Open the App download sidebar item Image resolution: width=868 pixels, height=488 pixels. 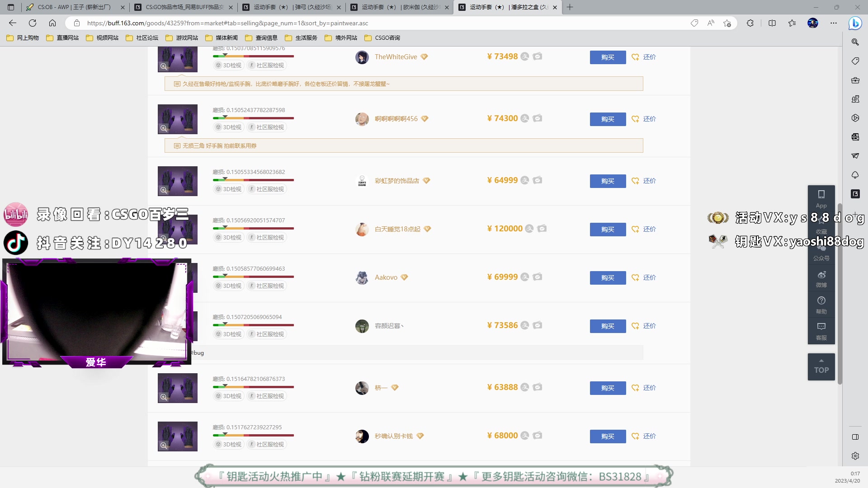point(821,198)
